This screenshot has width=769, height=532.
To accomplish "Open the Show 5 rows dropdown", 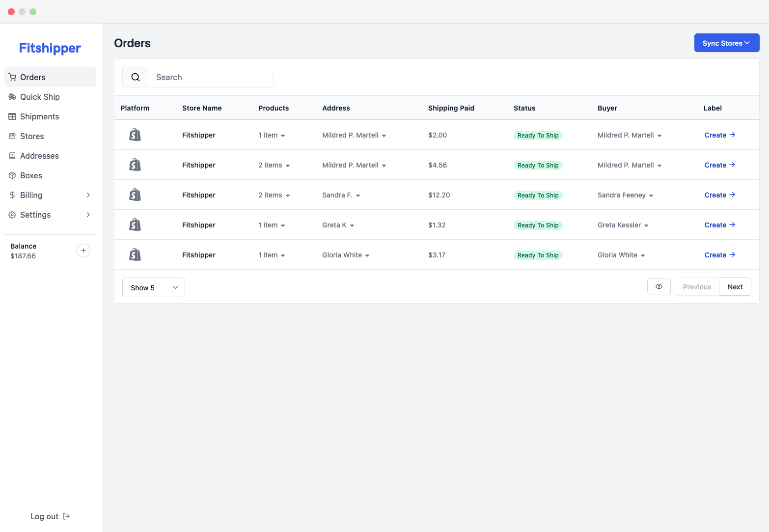I will click(x=154, y=288).
